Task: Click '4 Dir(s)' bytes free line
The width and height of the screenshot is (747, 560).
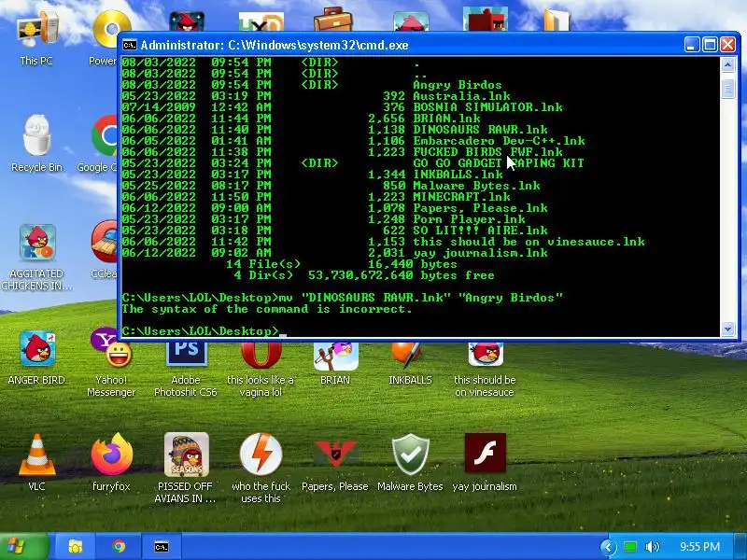Action: (364, 275)
